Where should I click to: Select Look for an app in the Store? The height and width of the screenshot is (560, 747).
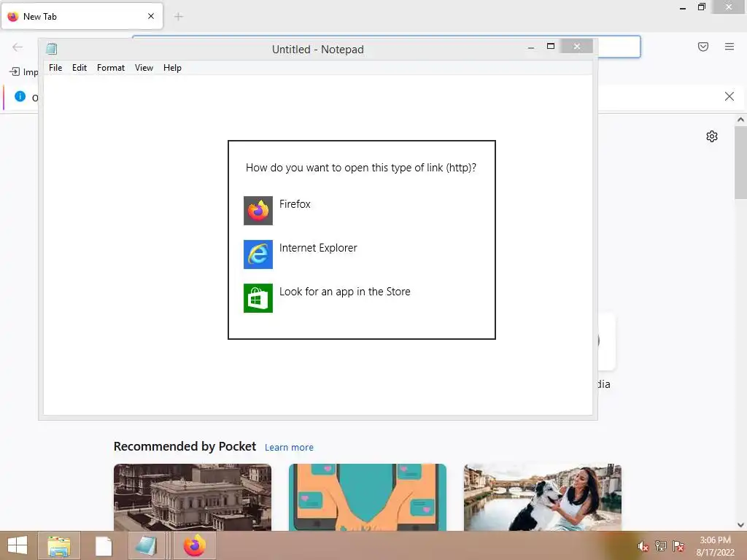(362, 297)
